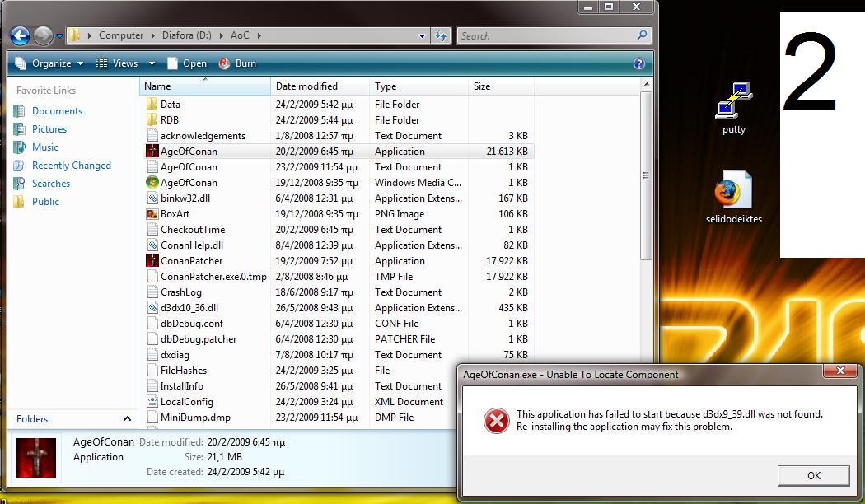Click the blue Help question mark icon

pyautogui.click(x=638, y=63)
